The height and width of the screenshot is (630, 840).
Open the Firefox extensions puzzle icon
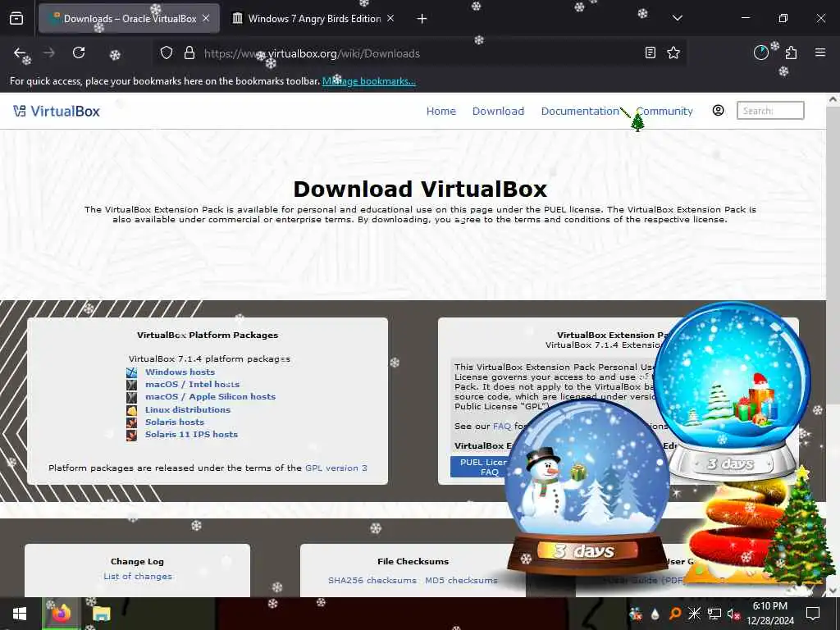[792, 52]
